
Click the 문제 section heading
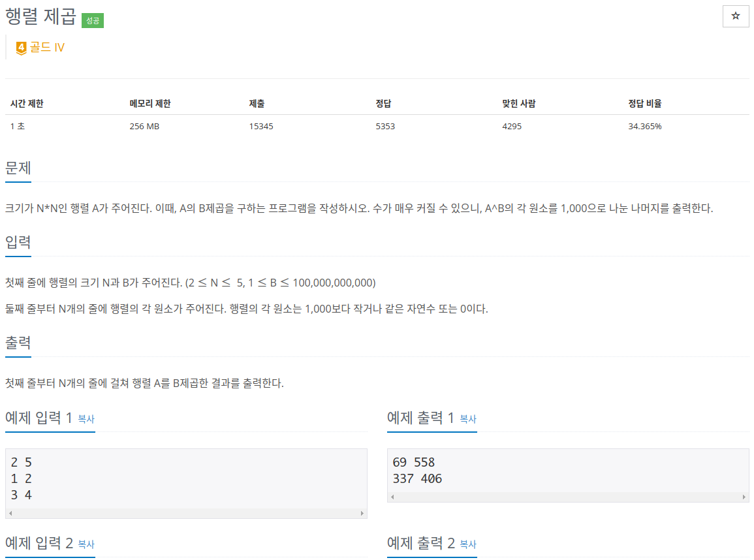point(18,168)
